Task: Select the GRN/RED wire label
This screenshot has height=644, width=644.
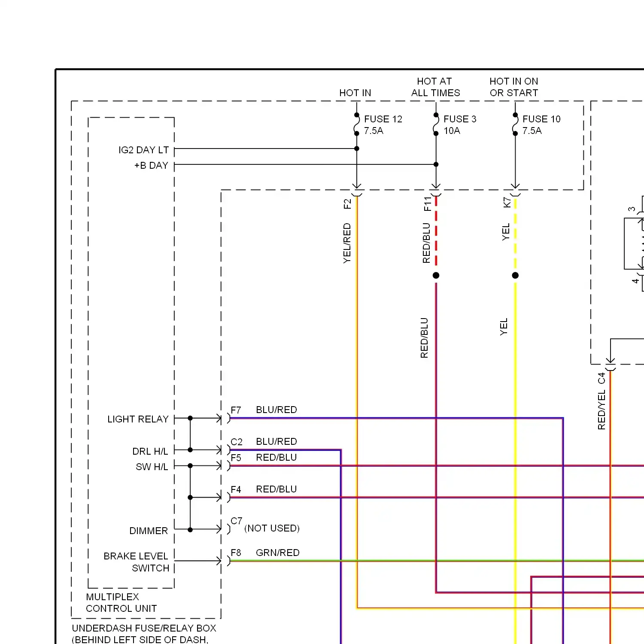Action: coord(278,553)
